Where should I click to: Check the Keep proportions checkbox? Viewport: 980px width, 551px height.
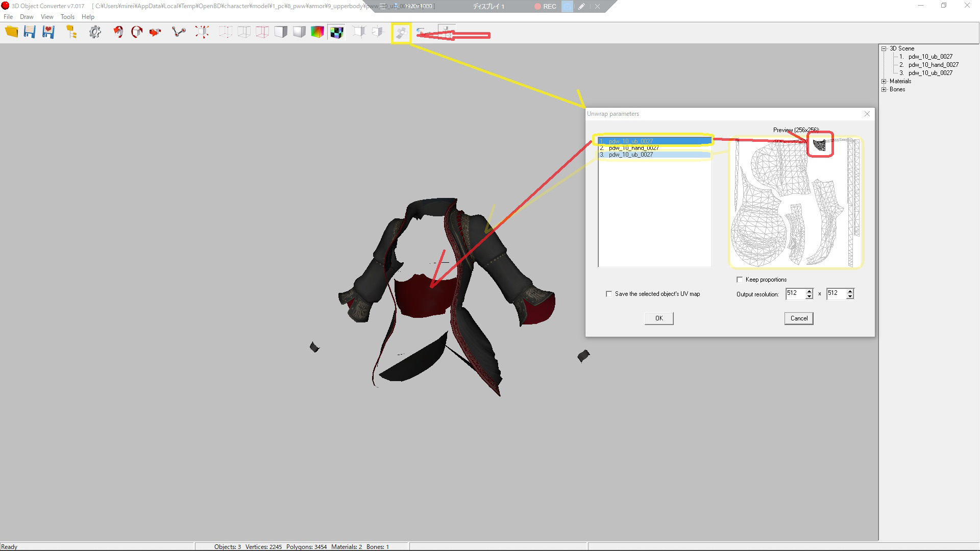click(740, 280)
